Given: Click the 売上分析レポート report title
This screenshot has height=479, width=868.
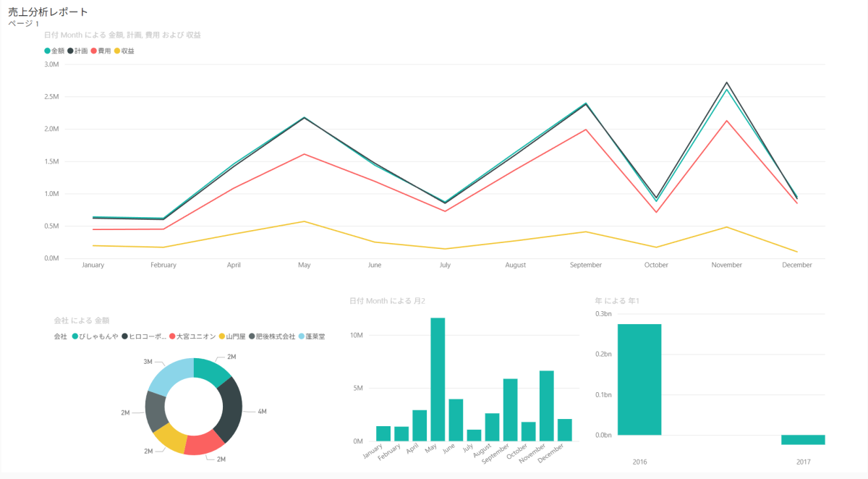Looking at the screenshot, I should [x=48, y=12].
